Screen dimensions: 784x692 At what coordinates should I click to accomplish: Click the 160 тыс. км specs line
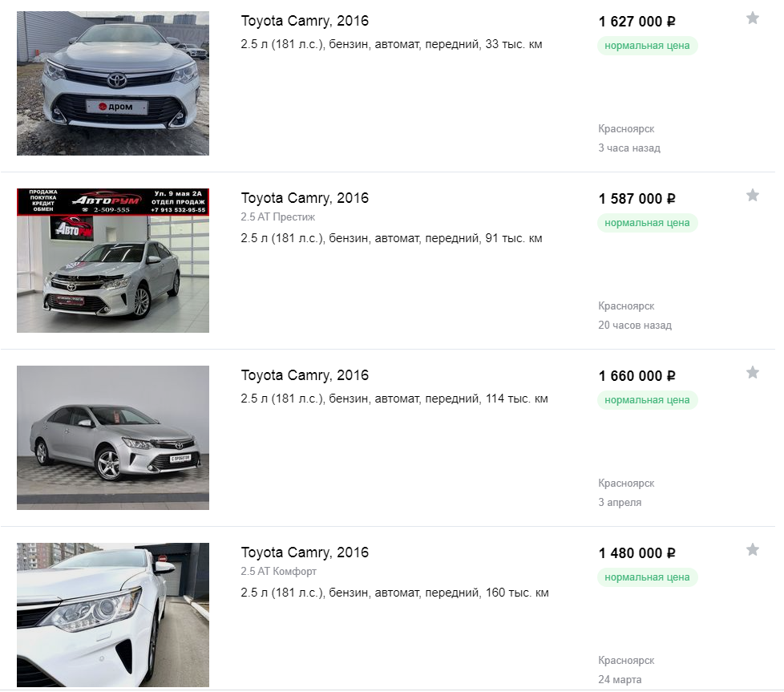(394, 593)
